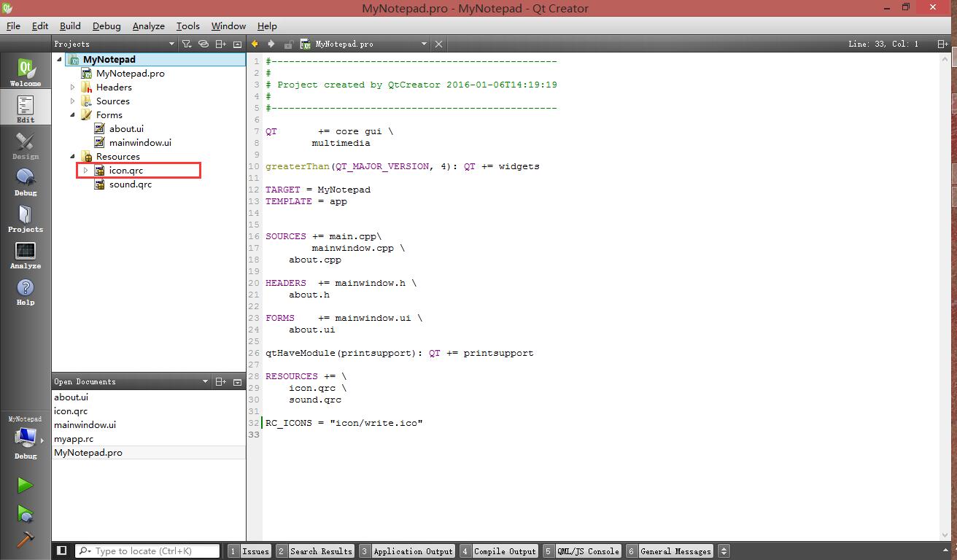Open the File menu
Image resolution: width=957 pixels, height=560 pixels.
13,26
